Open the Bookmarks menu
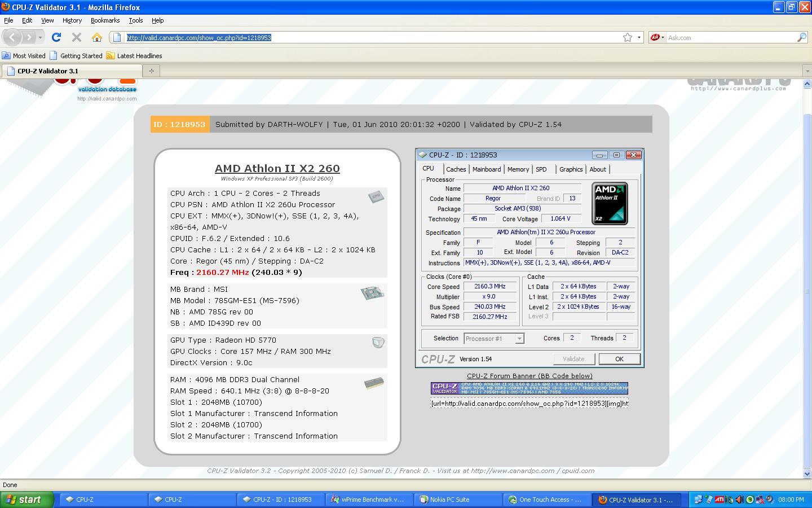Screen dimensions: 812x508 105,20
